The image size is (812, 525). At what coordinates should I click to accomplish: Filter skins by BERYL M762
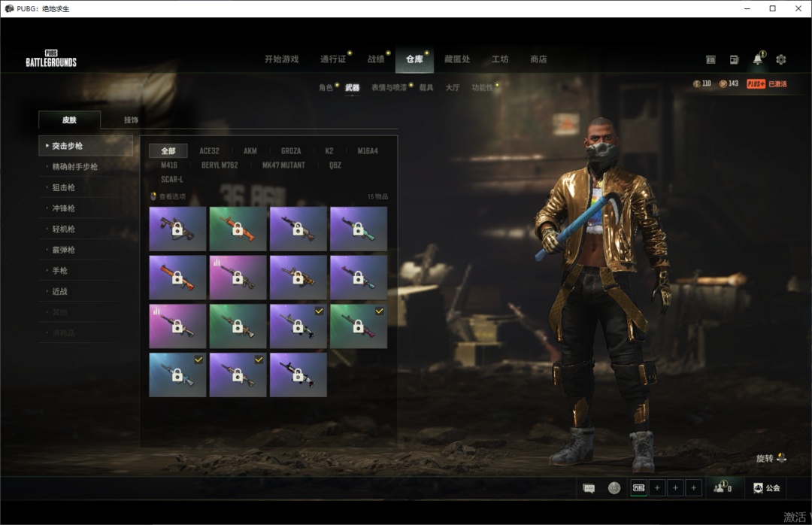coord(220,165)
